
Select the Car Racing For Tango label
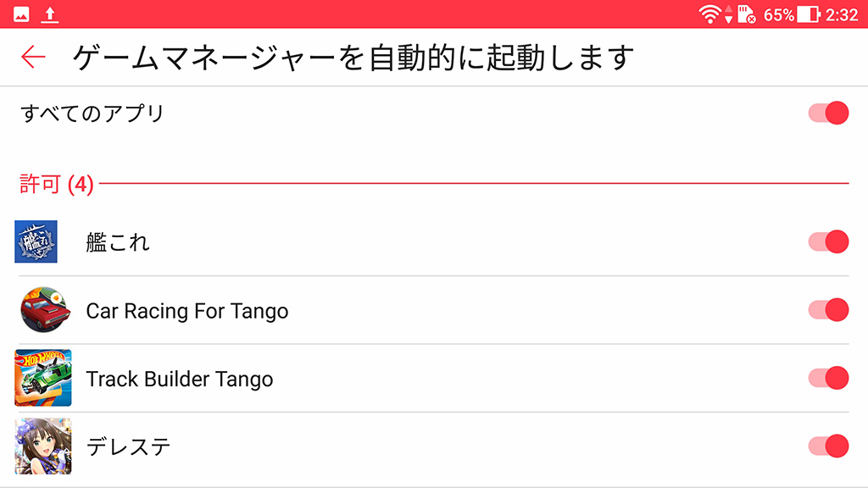click(187, 311)
